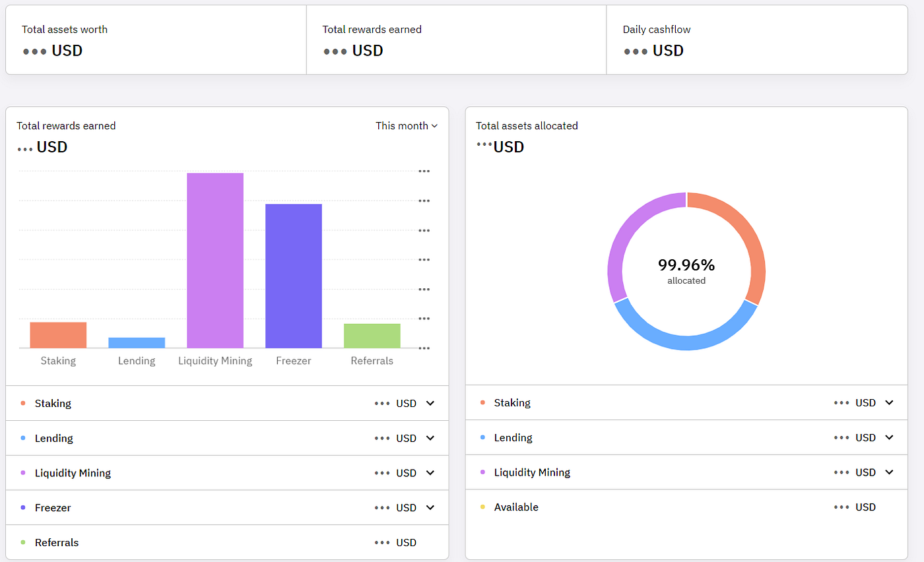The image size is (924, 562).
Task: Click the 'Total assets allocated' heading
Action: (x=527, y=125)
